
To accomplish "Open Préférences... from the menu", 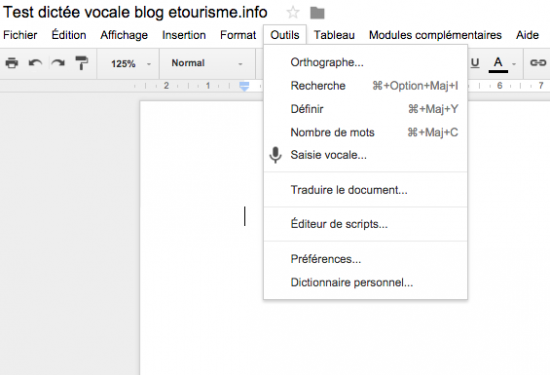I will (x=365, y=259).
